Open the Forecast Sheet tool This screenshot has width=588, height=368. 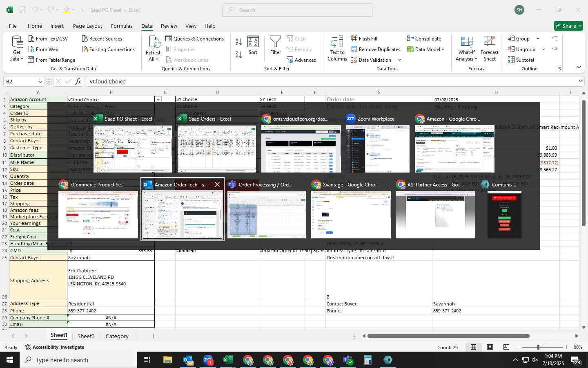[490, 49]
